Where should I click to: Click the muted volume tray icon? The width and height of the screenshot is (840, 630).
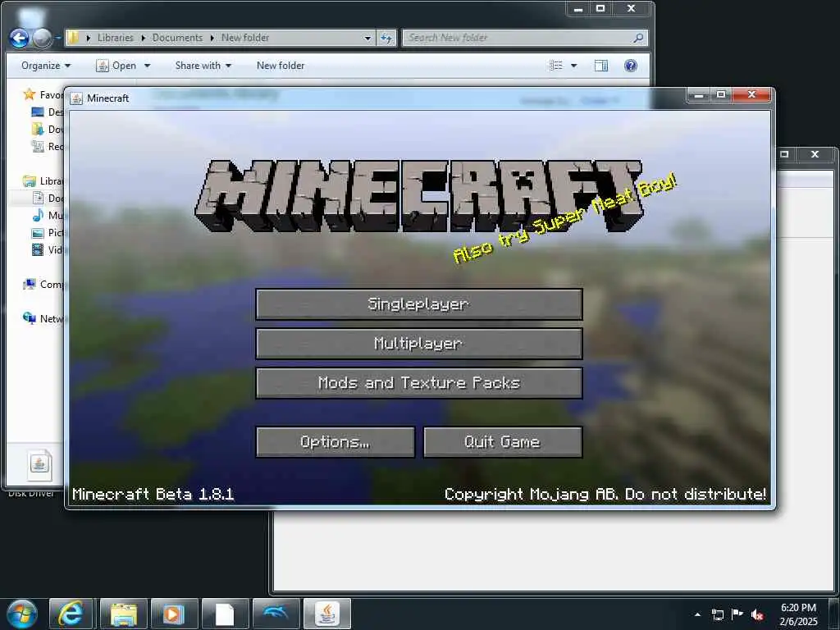[757, 614]
